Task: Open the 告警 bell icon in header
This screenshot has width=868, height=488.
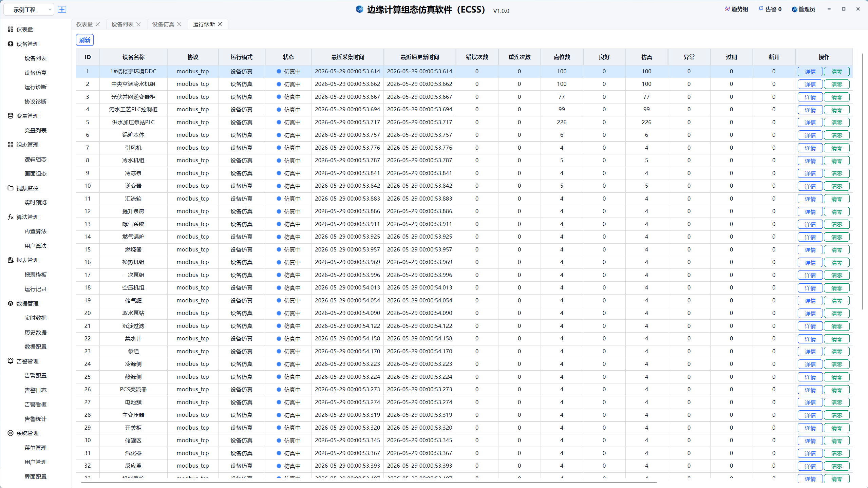Action: pos(761,9)
